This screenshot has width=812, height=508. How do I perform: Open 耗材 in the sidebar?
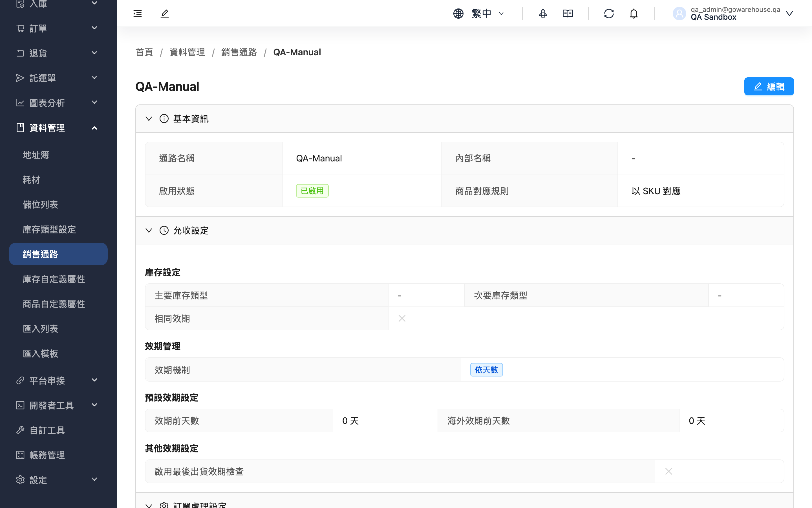click(58, 180)
